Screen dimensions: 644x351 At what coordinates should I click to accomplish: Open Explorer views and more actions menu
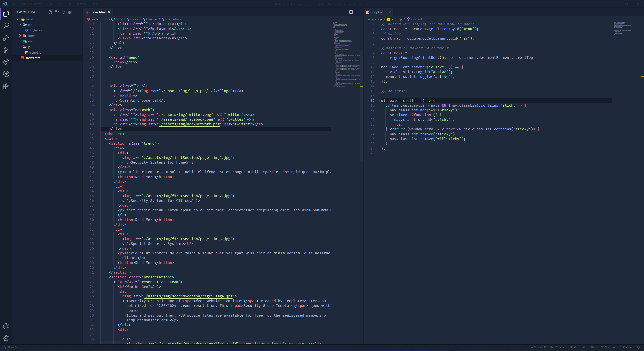[76, 12]
